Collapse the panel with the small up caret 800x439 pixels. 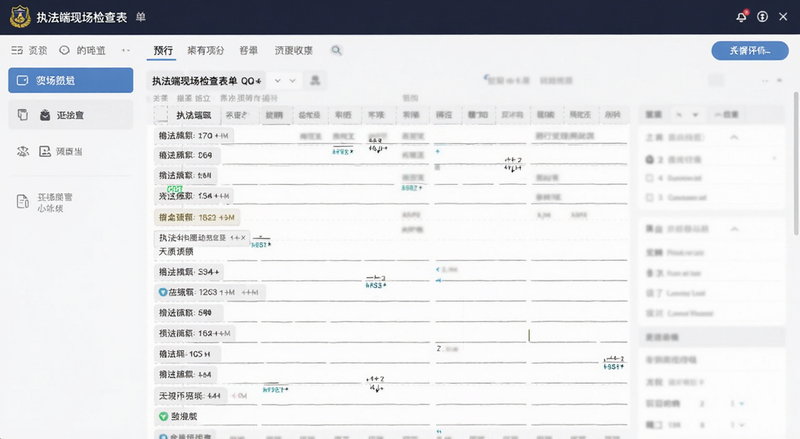780,81
